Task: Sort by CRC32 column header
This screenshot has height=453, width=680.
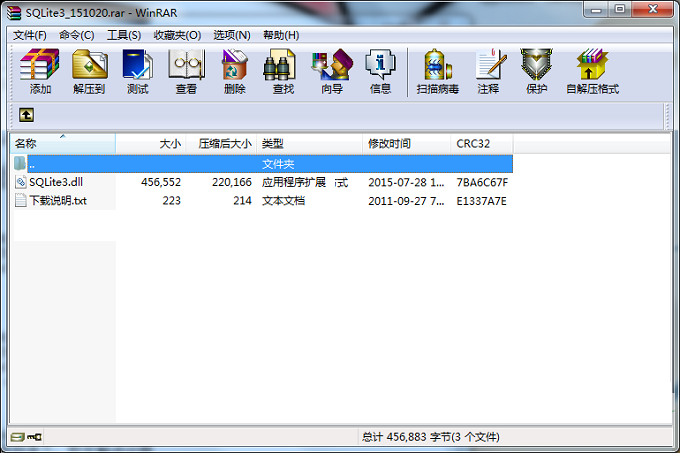Action: tap(482, 143)
